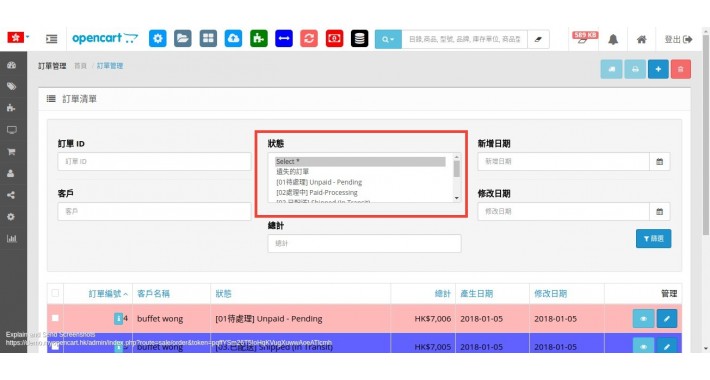Screen dimensions: 710x380
Task: Click the blue plus add-order button
Action: pos(658,69)
